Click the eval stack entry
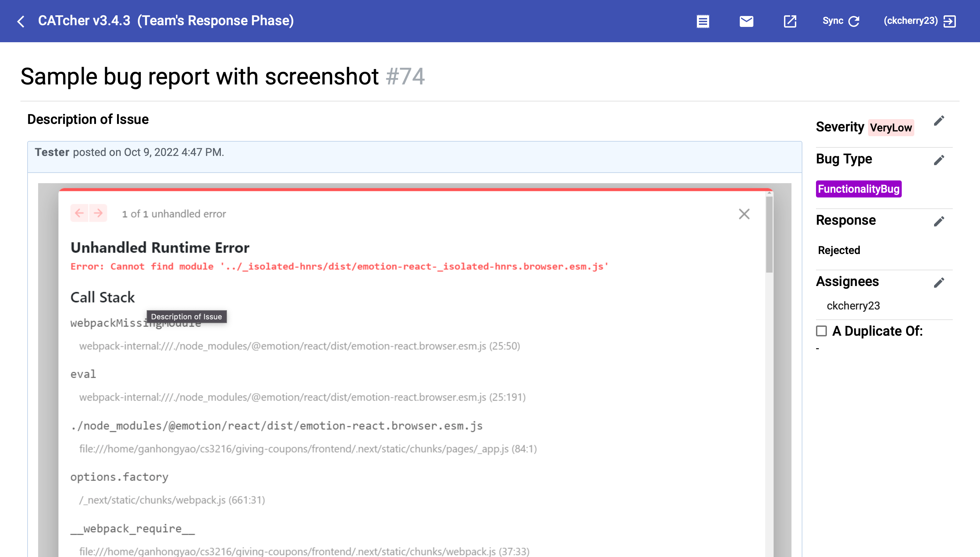The height and width of the screenshot is (557, 980). point(83,374)
